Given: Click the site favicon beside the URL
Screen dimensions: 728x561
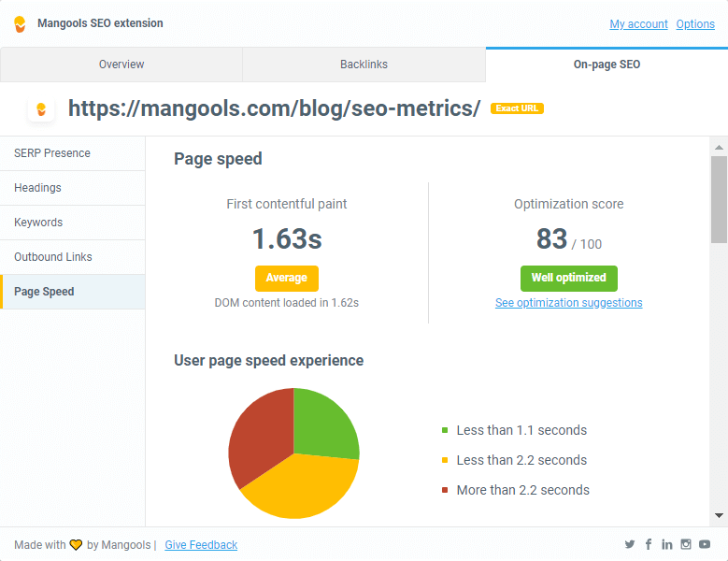Looking at the screenshot, I should tap(41, 109).
